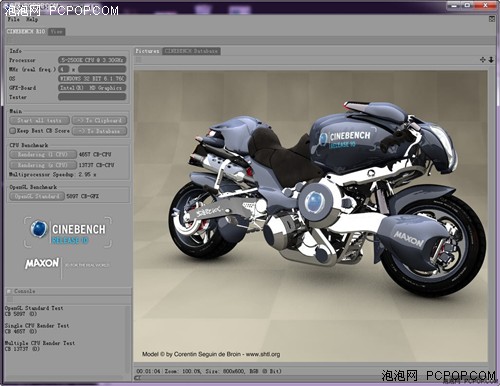Image resolution: width=500 pixels, height=386 pixels.
Task: Open the Help menu
Action: click(32, 19)
